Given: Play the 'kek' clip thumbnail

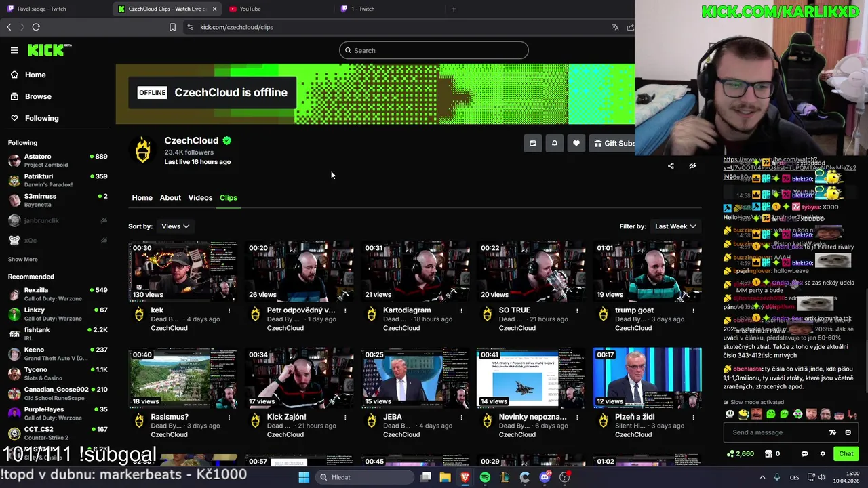Looking at the screenshot, I should point(183,271).
